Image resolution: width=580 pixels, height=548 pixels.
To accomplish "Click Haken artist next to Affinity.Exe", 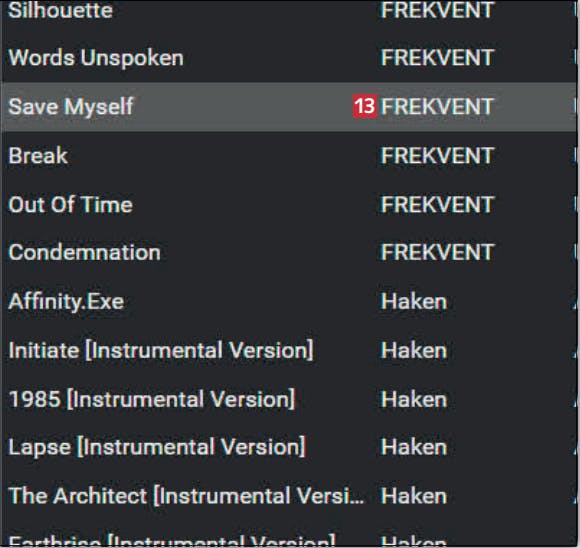I will [414, 302].
